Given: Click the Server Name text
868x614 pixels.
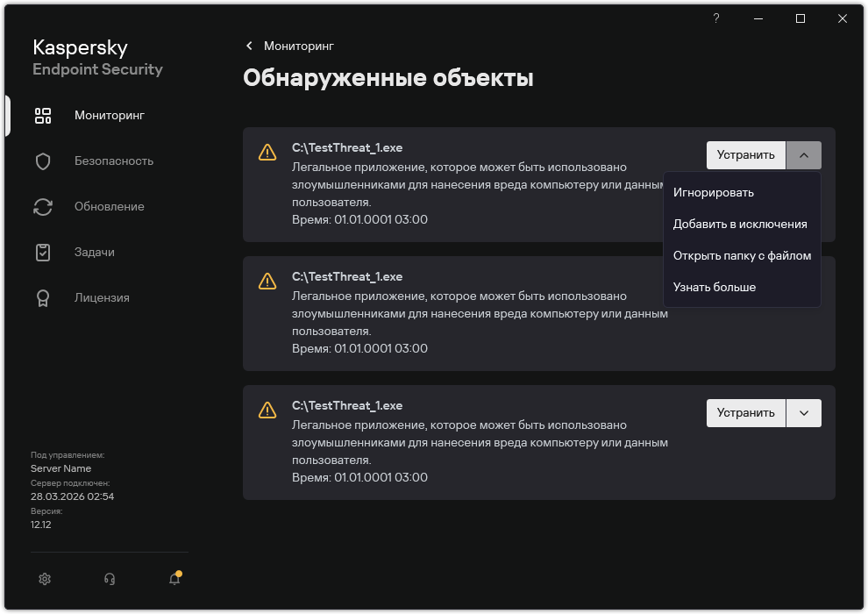Looking at the screenshot, I should [x=60, y=468].
